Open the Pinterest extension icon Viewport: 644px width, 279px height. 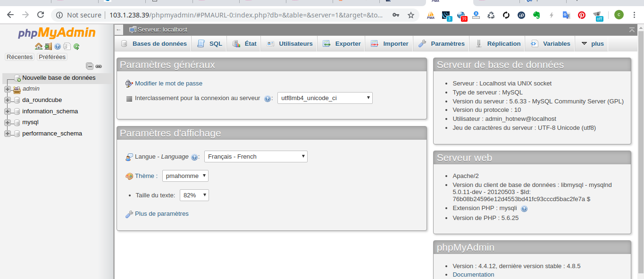pos(582,15)
